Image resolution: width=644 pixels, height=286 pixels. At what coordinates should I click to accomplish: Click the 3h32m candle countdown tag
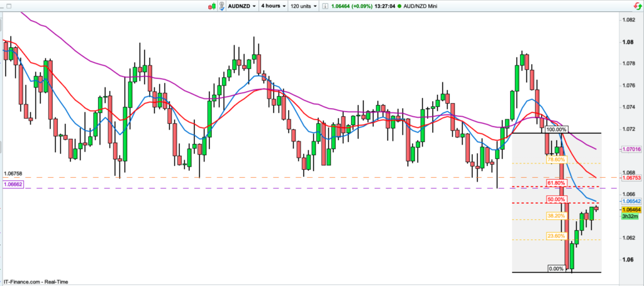tap(630, 216)
